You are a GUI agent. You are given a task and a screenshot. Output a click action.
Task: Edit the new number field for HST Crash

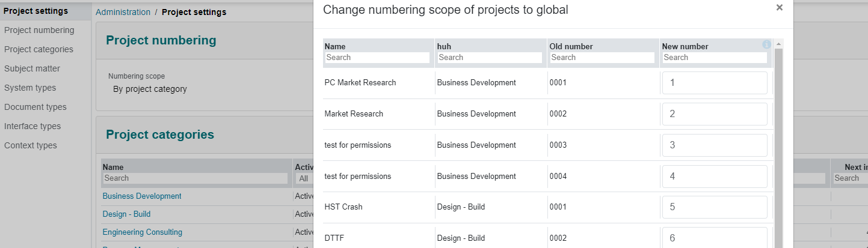[x=715, y=207]
